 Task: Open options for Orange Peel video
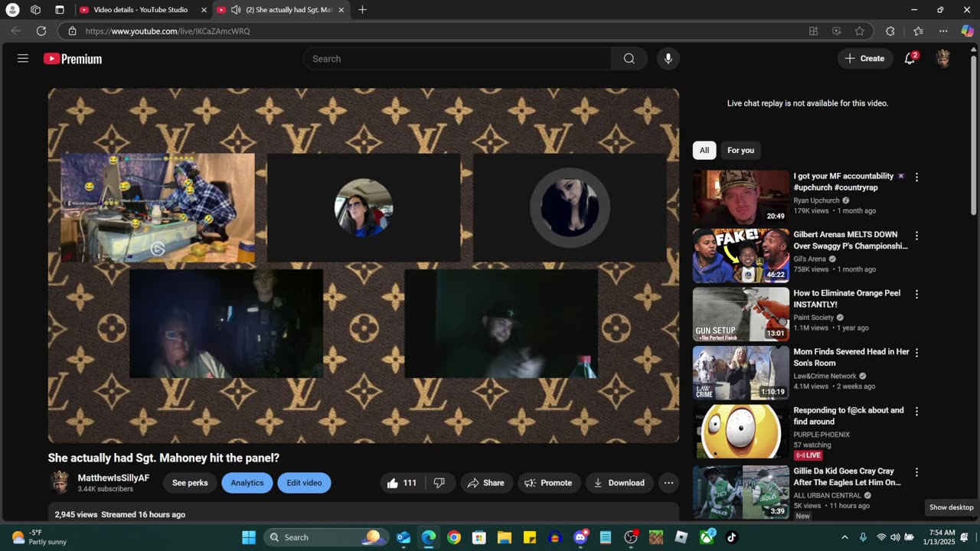coord(916,294)
